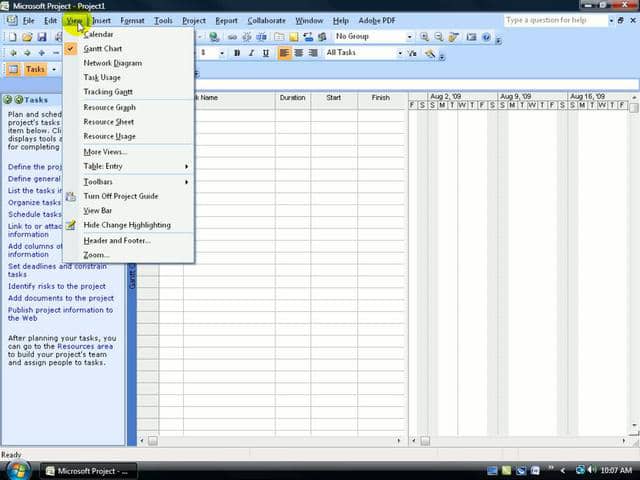Screen dimensions: 640x480
Task: Click the Gantt chart horizontal scrollbar thumb
Action: click(x=425, y=441)
